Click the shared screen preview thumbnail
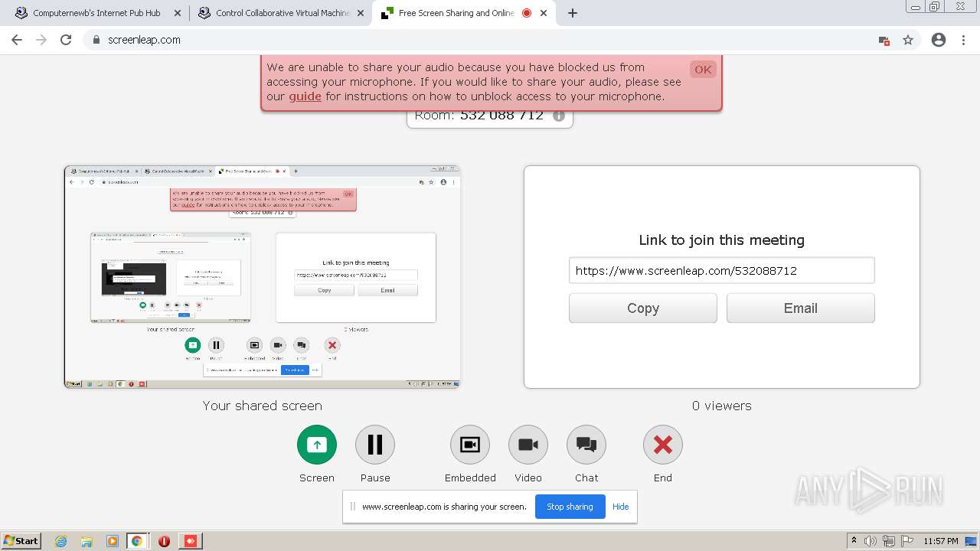The height and width of the screenshot is (551, 980). [263, 277]
